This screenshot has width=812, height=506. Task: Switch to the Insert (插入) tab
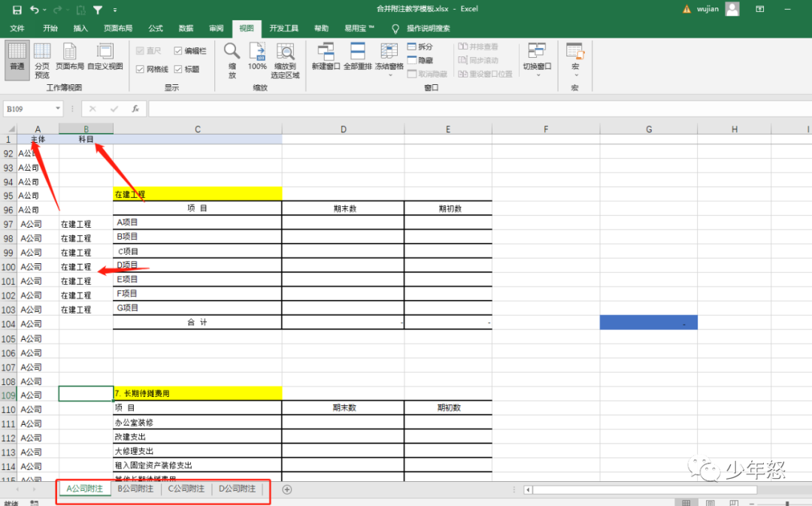click(x=80, y=29)
